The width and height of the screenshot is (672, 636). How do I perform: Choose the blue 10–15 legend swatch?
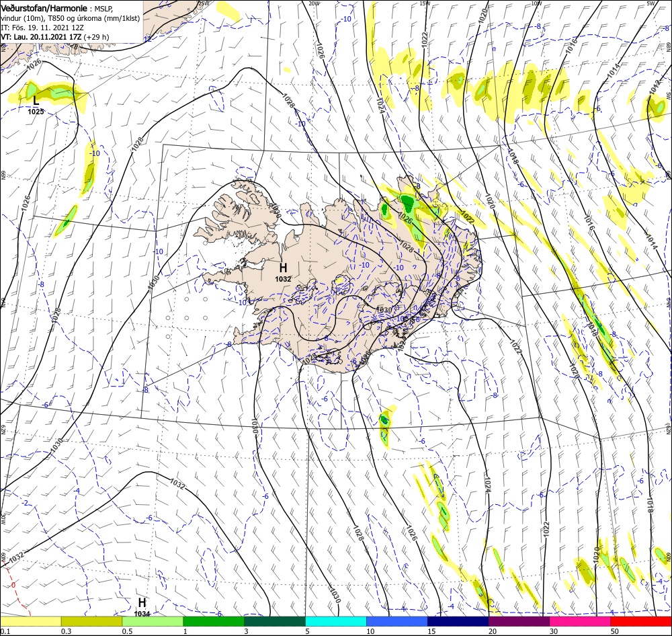click(397, 621)
